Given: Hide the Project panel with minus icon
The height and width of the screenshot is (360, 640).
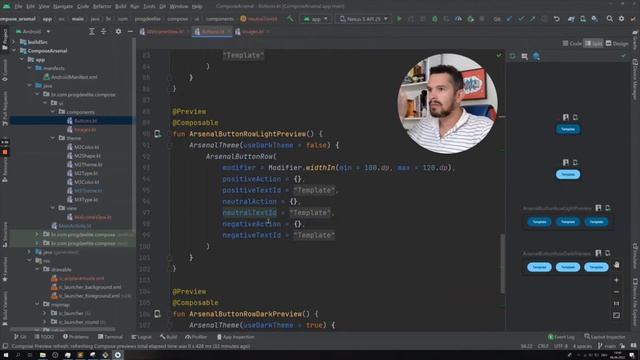Looking at the screenshot, I should tap(130, 31).
